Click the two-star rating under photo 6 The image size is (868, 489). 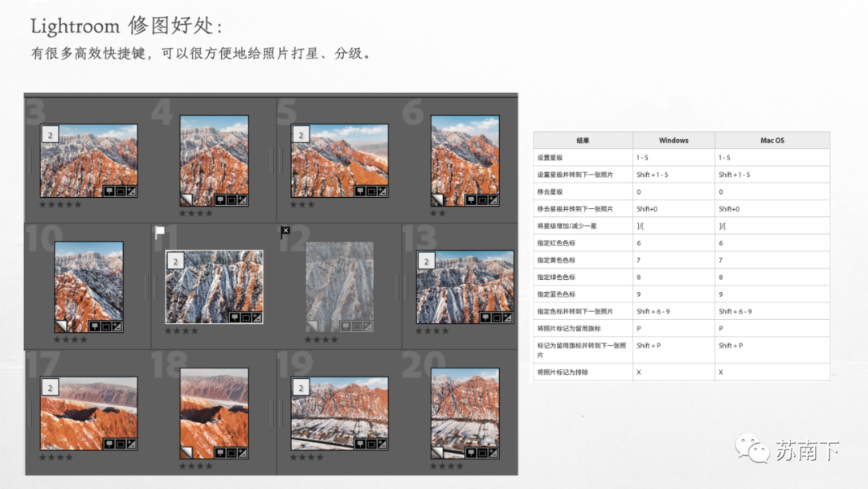click(x=438, y=213)
